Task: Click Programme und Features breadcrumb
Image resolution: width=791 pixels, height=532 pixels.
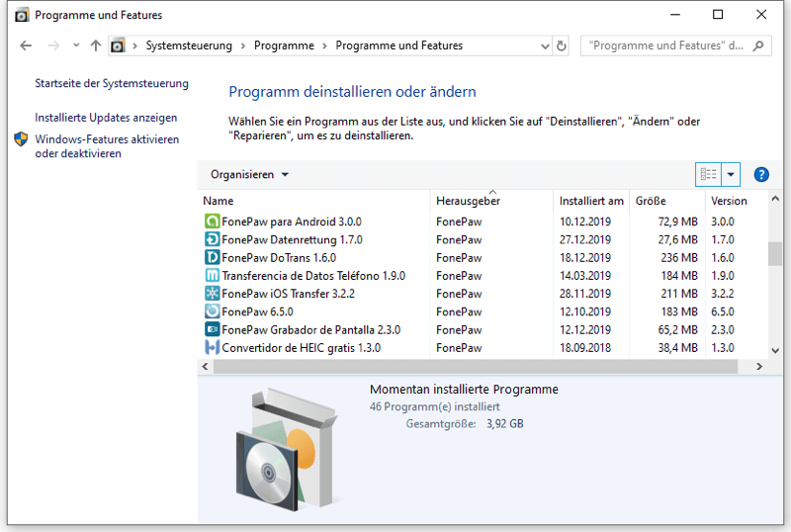Action: coord(399,45)
